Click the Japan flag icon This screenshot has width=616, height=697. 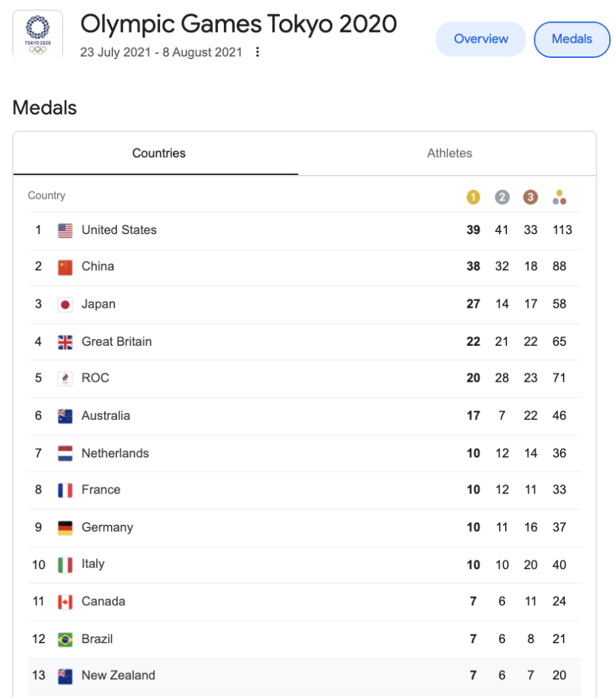(65, 304)
